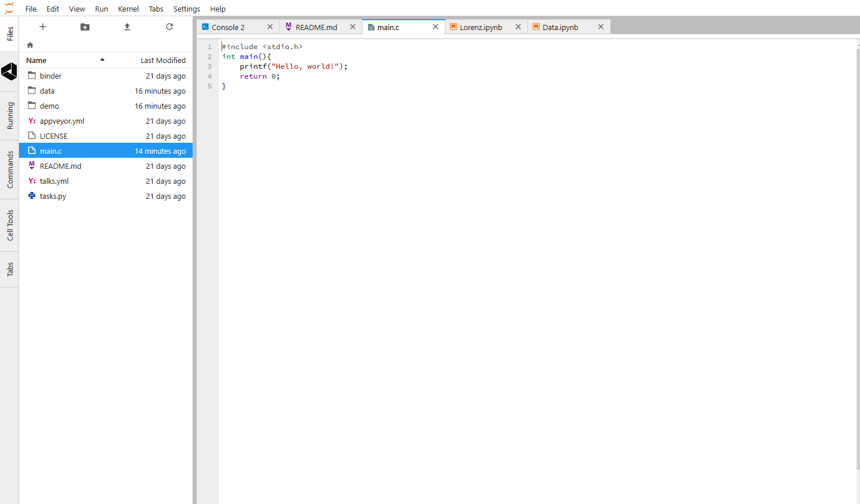Refresh the file list
The height and width of the screenshot is (504, 860).
point(169,27)
